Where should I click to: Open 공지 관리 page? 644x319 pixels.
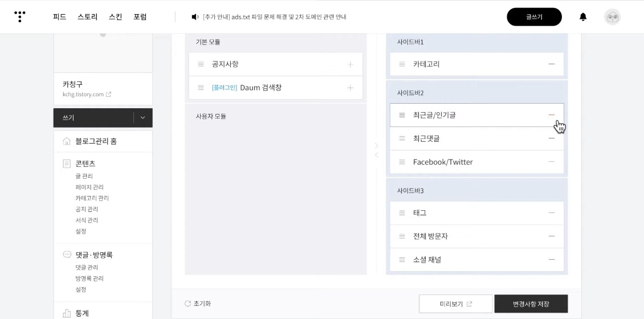pos(87,209)
